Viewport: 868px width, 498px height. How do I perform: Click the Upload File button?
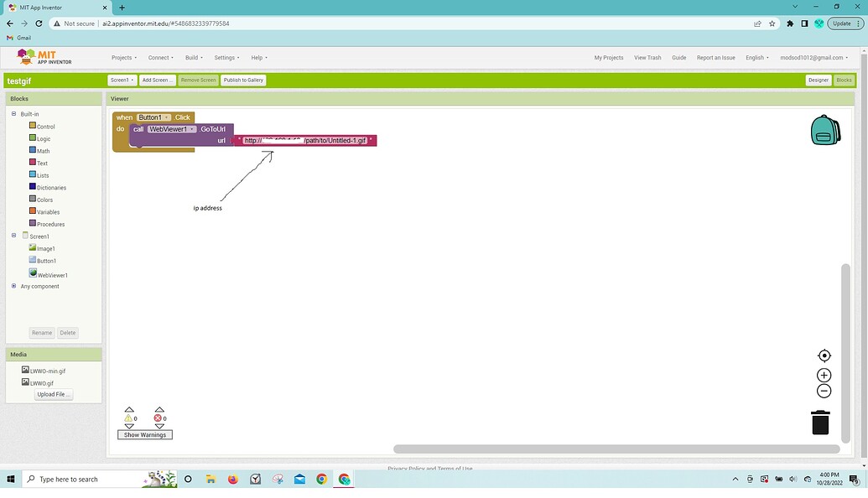coord(54,394)
